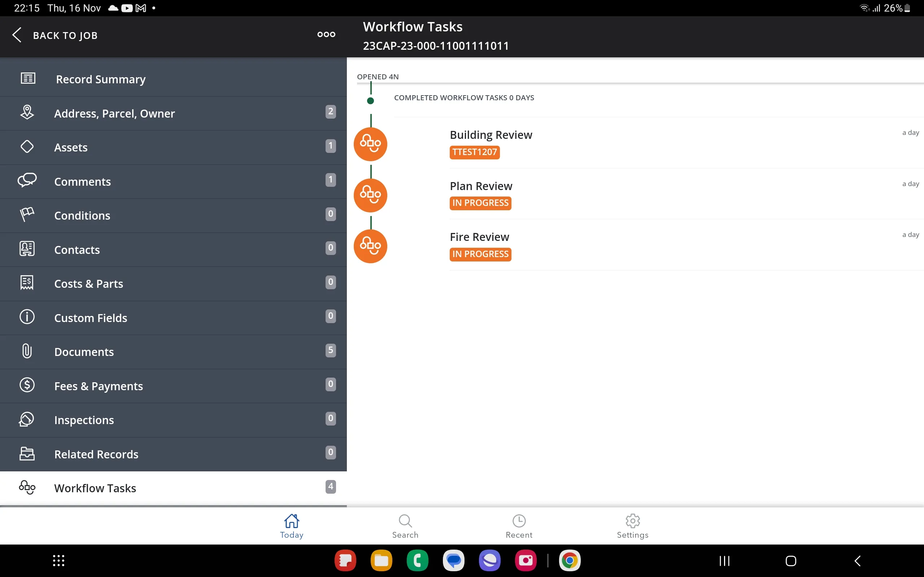Image resolution: width=924 pixels, height=577 pixels.
Task: Select the completed workflow tasks timeline marker
Action: pos(371,100)
